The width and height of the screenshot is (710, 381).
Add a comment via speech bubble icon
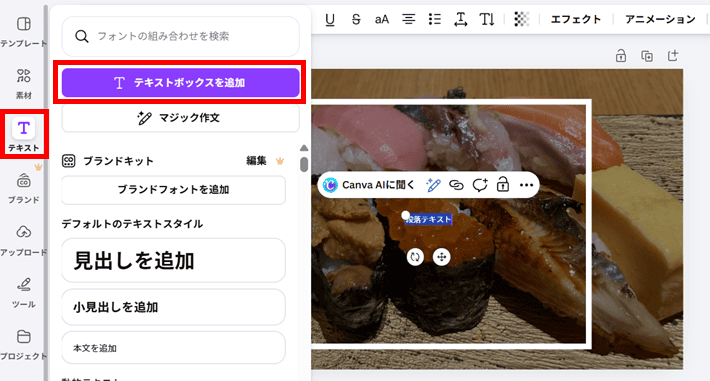pyautogui.click(x=480, y=185)
